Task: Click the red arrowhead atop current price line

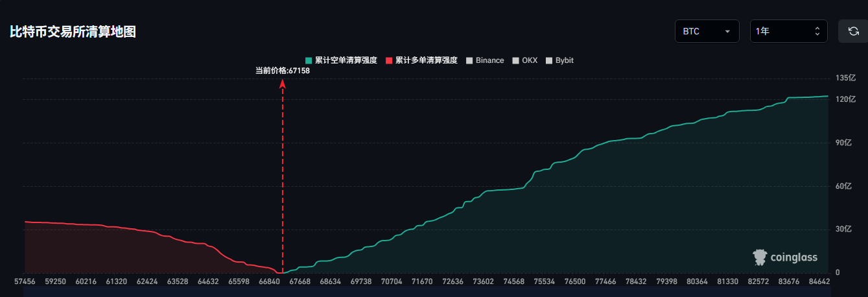Action: pyautogui.click(x=283, y=84)
